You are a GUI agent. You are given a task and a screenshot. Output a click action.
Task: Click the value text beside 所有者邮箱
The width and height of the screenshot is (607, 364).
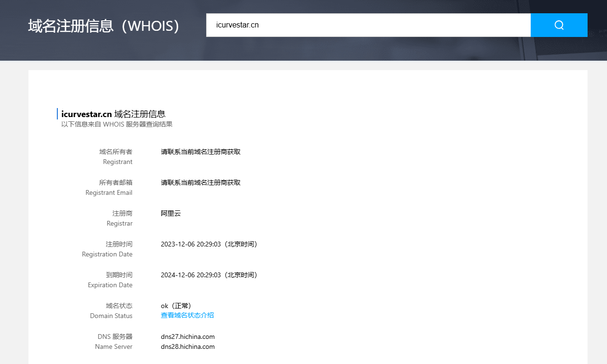(x=200, y=182)
